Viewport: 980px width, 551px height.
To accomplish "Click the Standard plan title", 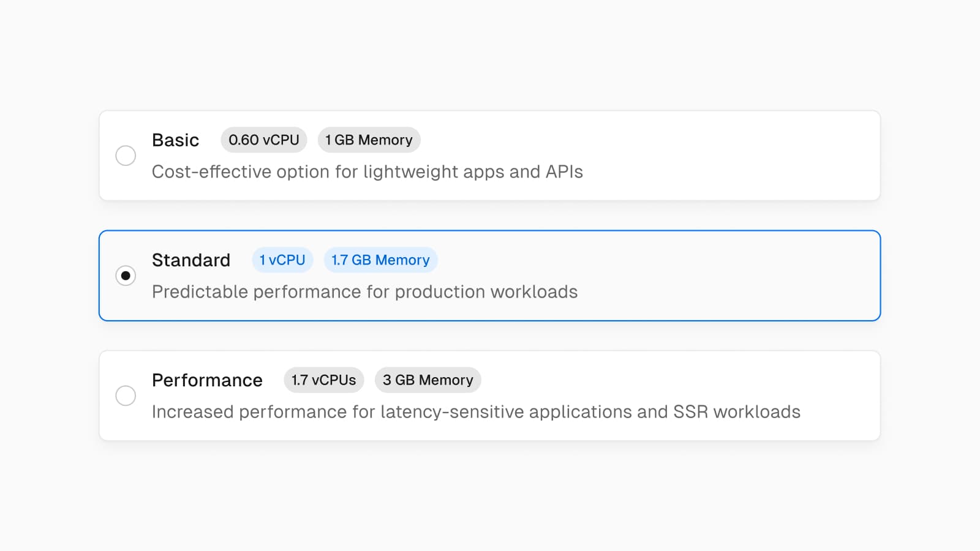I will tap(190, 260).
